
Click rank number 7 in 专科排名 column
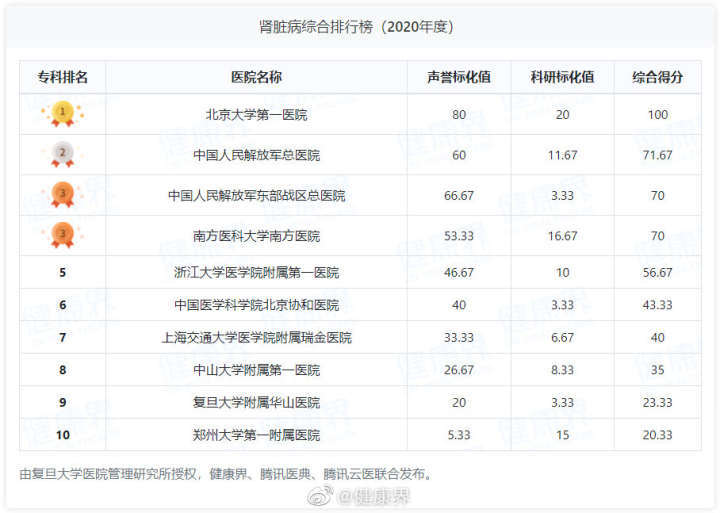(62, 338)
